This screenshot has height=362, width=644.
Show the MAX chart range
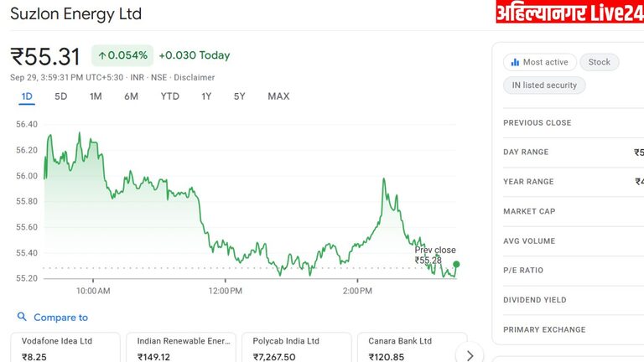click(x=278, y=96)
